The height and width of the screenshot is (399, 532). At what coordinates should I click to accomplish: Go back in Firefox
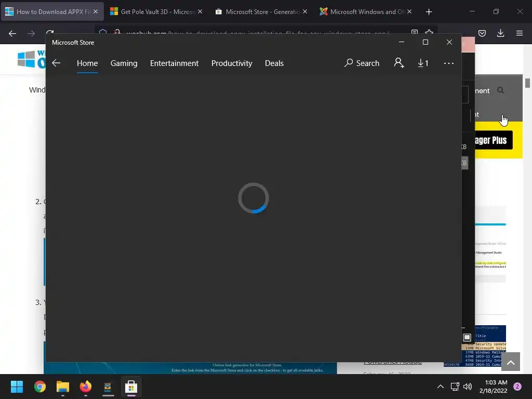(x=12, y=33)
